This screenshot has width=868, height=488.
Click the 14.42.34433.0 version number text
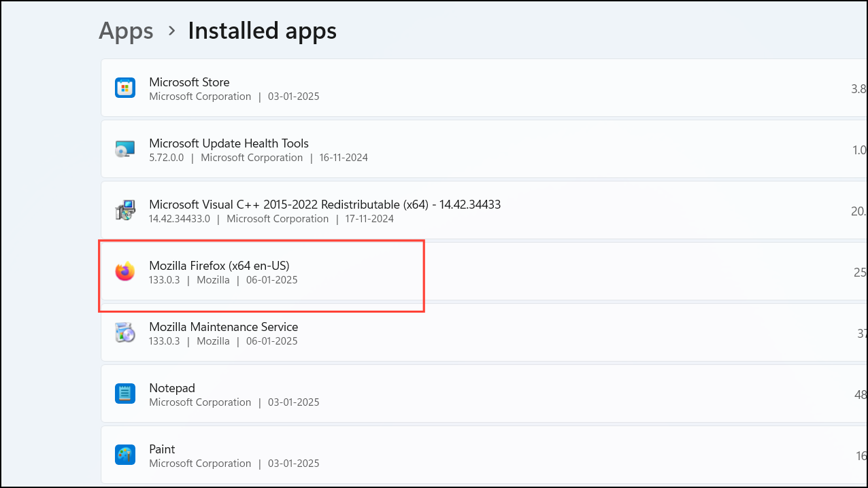[180, 219]
